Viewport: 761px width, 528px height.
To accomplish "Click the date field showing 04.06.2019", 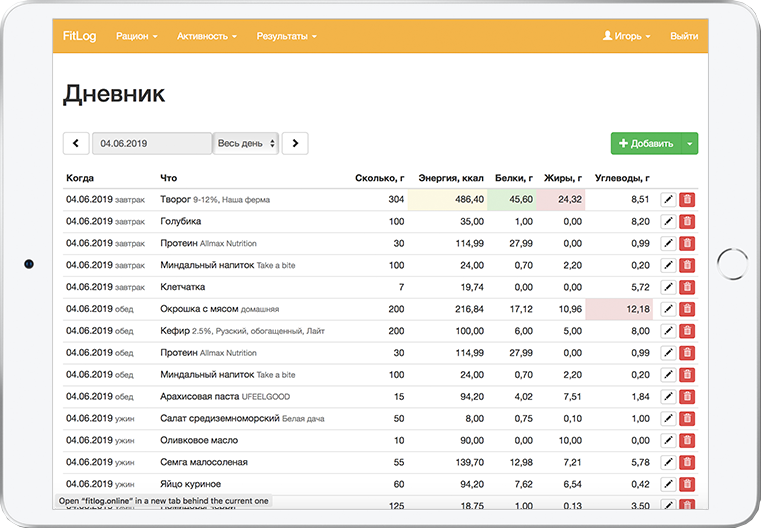I will (151, 144).
